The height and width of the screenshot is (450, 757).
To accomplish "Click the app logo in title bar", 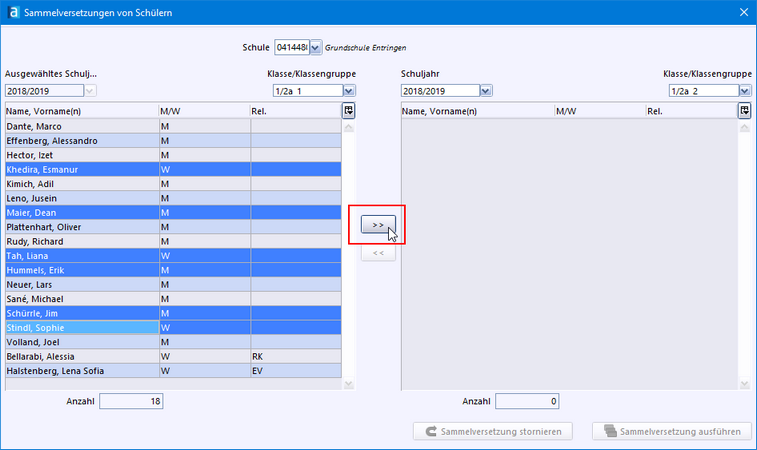I will coord(12,12).
